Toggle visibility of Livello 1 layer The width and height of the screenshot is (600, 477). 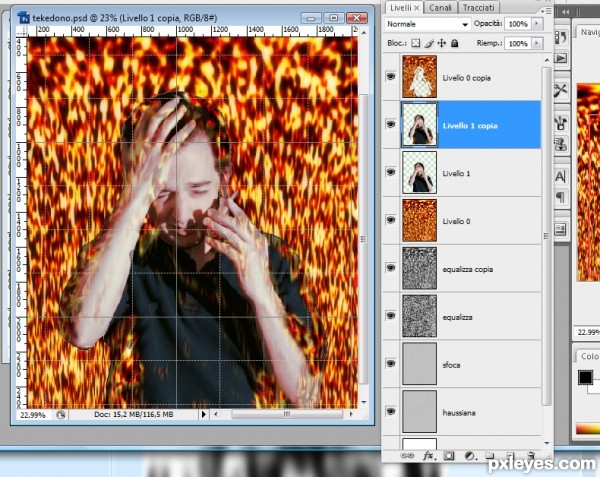point(391,172)
